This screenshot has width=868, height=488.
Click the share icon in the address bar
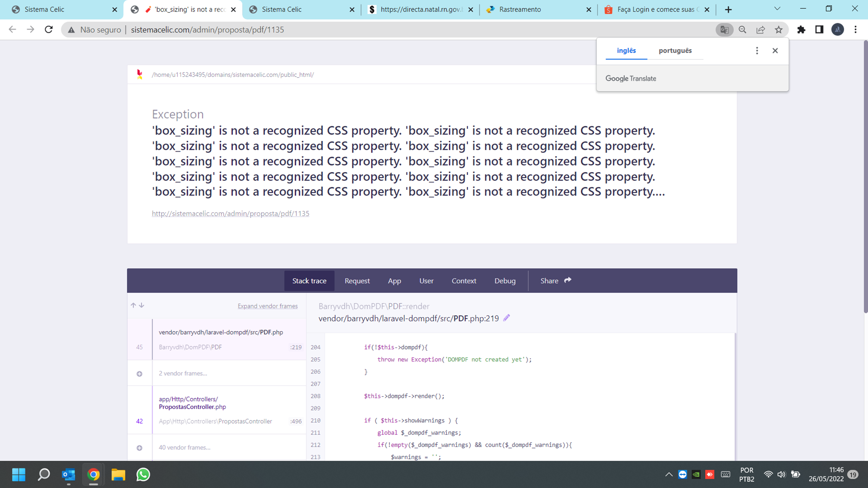click(x=761, y=30)
